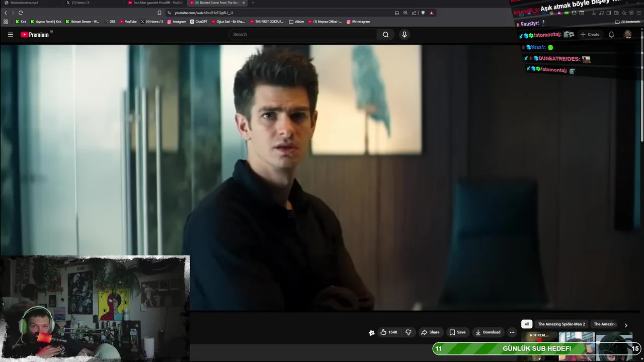Screen dimensions: 644x362
Task: Click the Create video button
Action: pyautogui.click(x=590, y=35)
